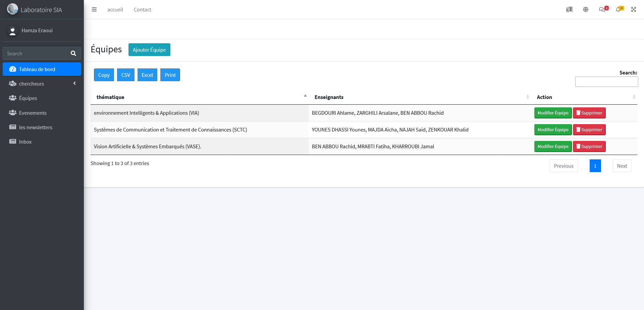This screenshot has width=644, height=310.
Task: Open les newsletters in the sidebar
Action: point(42,127)
